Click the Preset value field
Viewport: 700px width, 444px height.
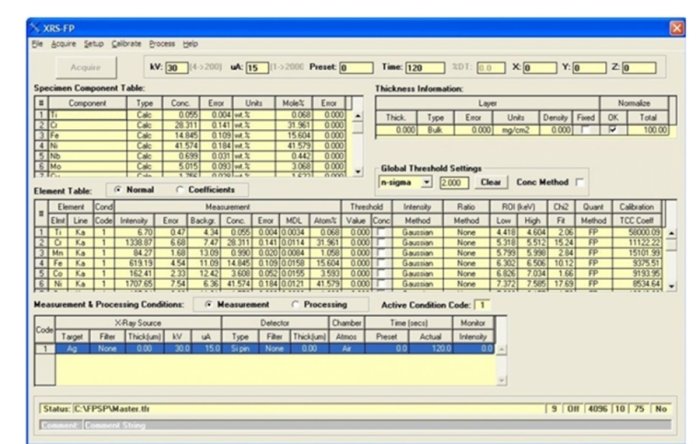click(x=356, y=68)
